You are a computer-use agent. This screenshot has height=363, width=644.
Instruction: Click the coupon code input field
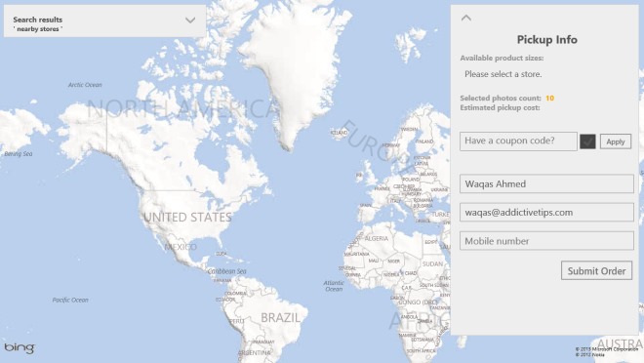pyautogui.click(x=518, y=141)
